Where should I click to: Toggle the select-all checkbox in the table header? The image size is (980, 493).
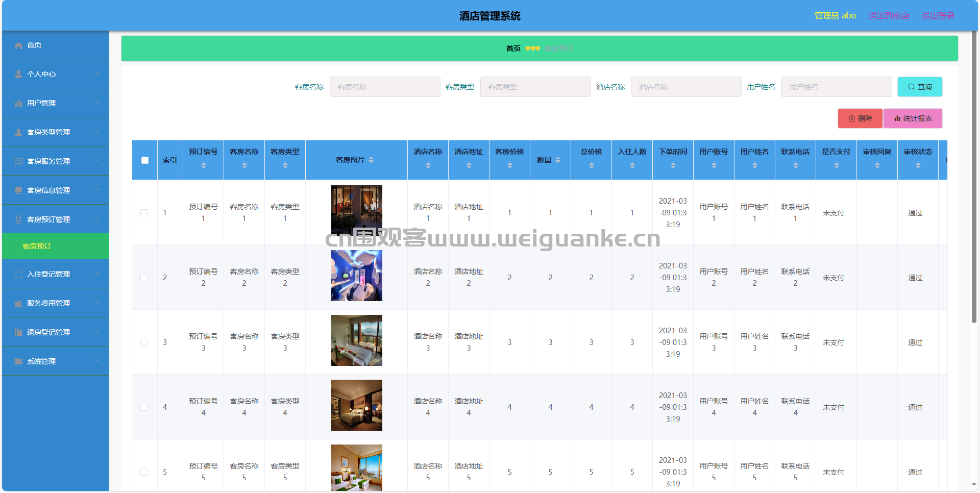[145, 160]
